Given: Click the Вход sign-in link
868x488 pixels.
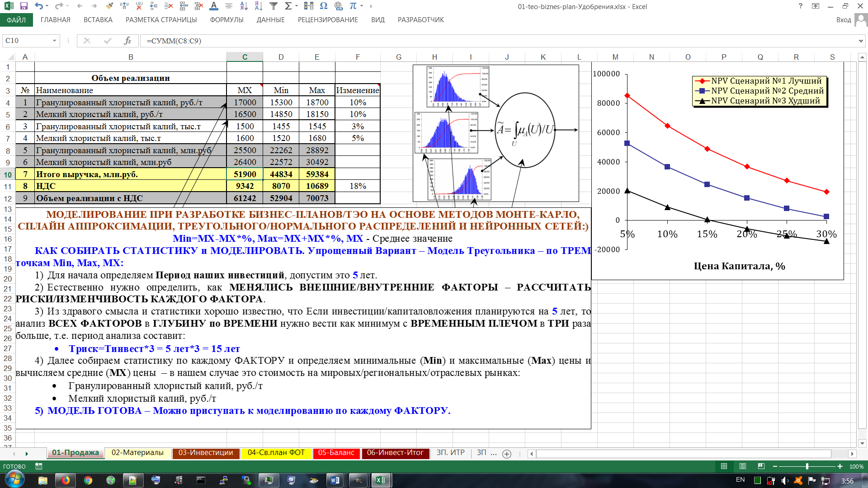Looking at the screenshot, I should coord(843,20).
